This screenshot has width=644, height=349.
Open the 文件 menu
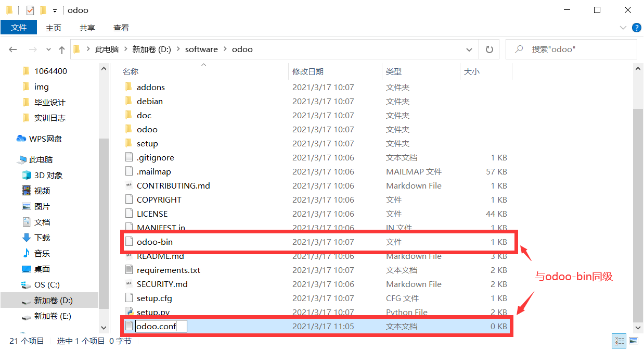(x=19, y=28)
